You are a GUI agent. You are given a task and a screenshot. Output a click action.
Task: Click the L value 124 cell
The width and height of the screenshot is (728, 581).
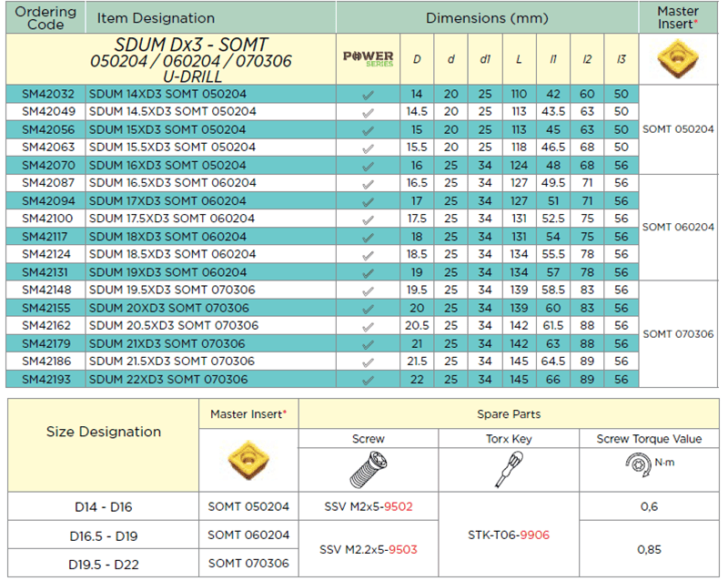pos(519,165)
